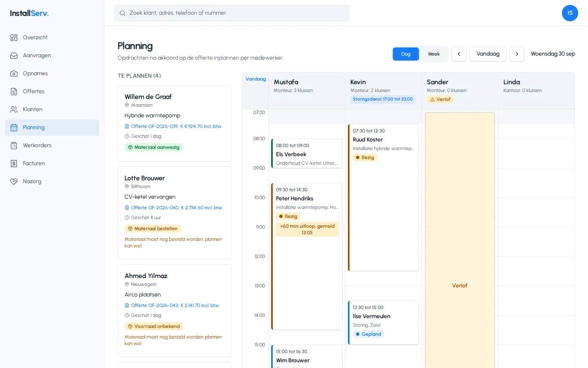Open Wim Brouwer 15:00 appointment
This screenshot has width=588, height=368.
pos(307,357)
